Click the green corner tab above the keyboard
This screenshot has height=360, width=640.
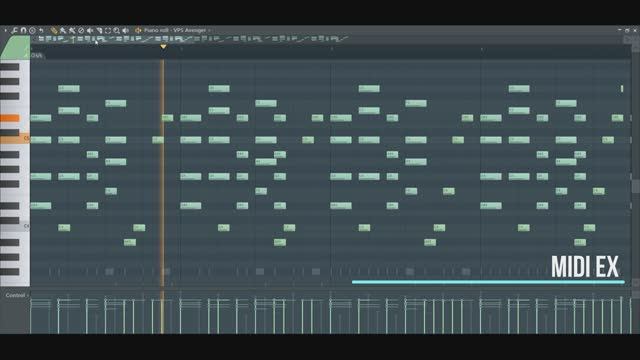[15, 47]
